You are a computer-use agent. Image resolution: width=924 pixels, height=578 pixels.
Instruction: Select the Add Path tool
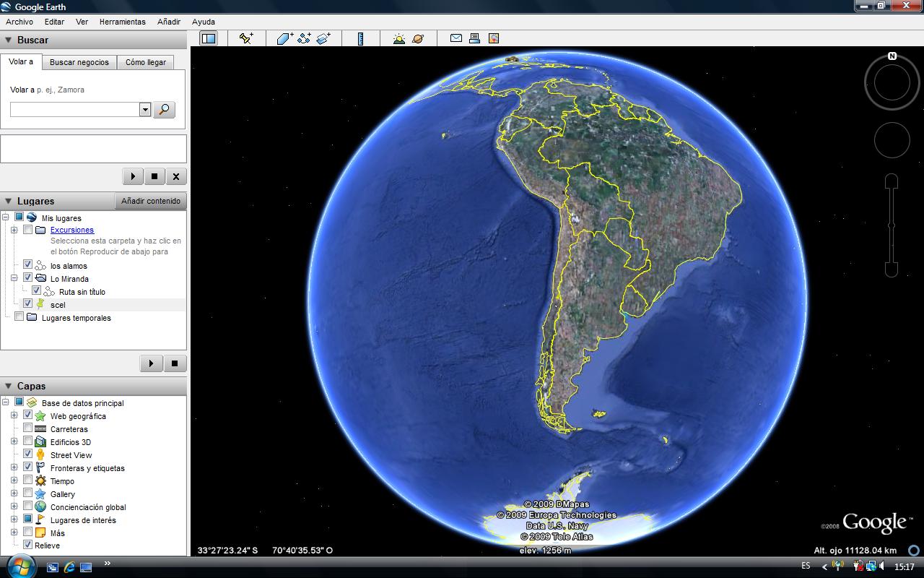point(304,38)
